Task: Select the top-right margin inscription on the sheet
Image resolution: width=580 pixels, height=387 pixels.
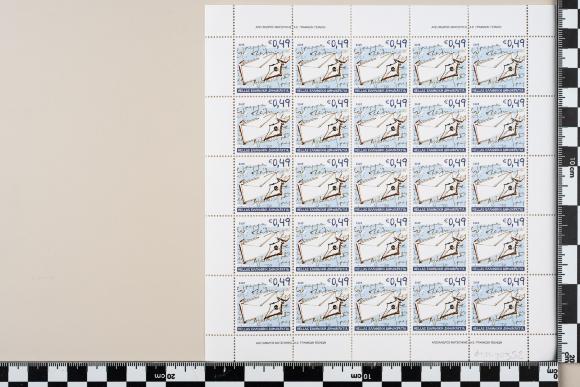Action: 466,27
